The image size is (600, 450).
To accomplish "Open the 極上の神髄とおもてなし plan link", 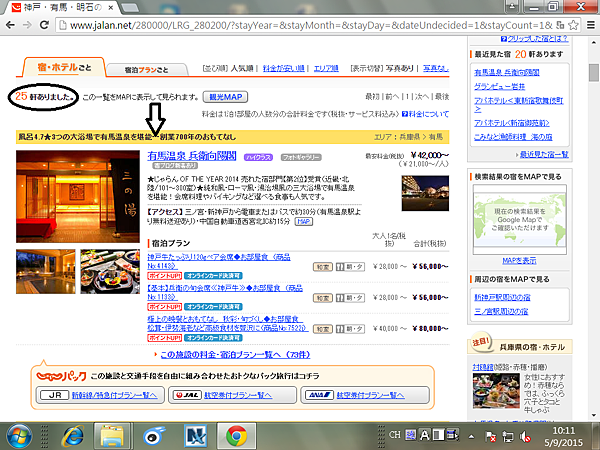I will point(227,323).
